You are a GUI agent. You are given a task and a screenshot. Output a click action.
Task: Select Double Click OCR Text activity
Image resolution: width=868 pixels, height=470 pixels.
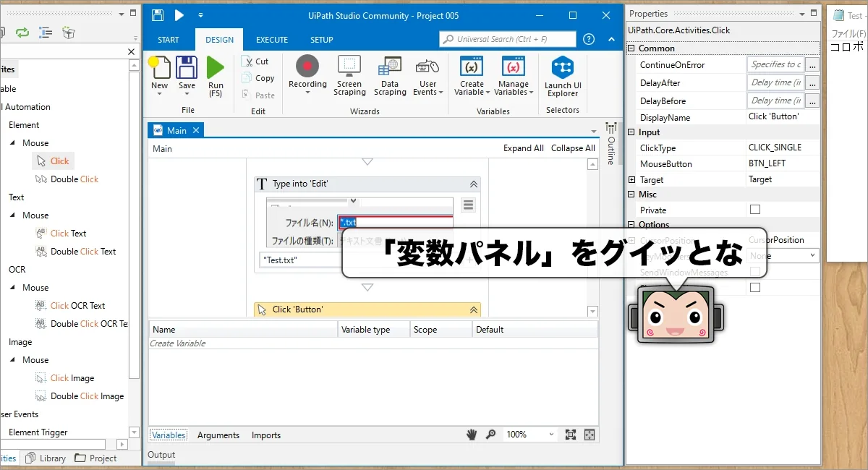[82, 324]
